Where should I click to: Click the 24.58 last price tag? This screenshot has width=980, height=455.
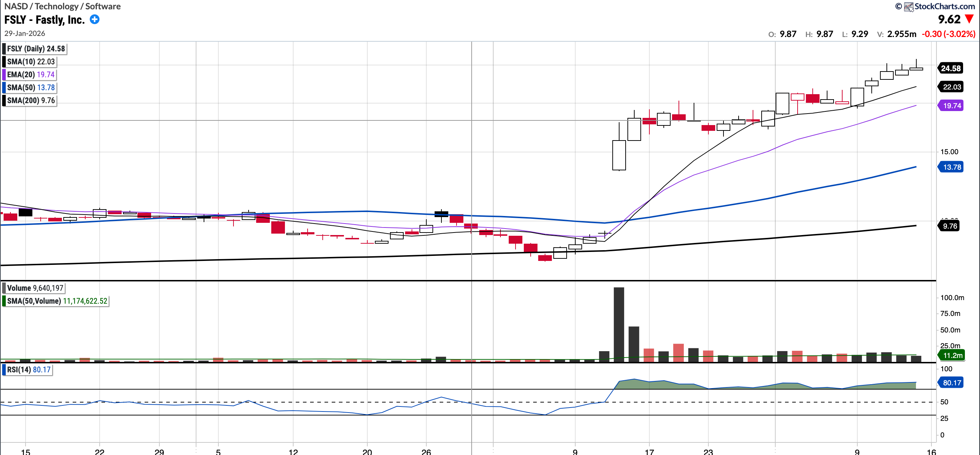[950, 68]
